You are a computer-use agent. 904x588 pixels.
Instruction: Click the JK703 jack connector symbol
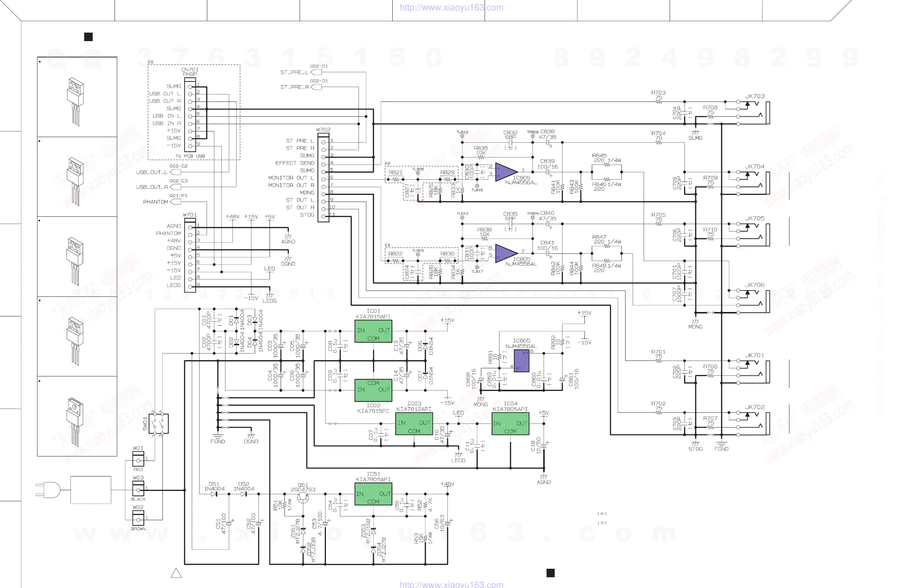[x=754, y=112]
